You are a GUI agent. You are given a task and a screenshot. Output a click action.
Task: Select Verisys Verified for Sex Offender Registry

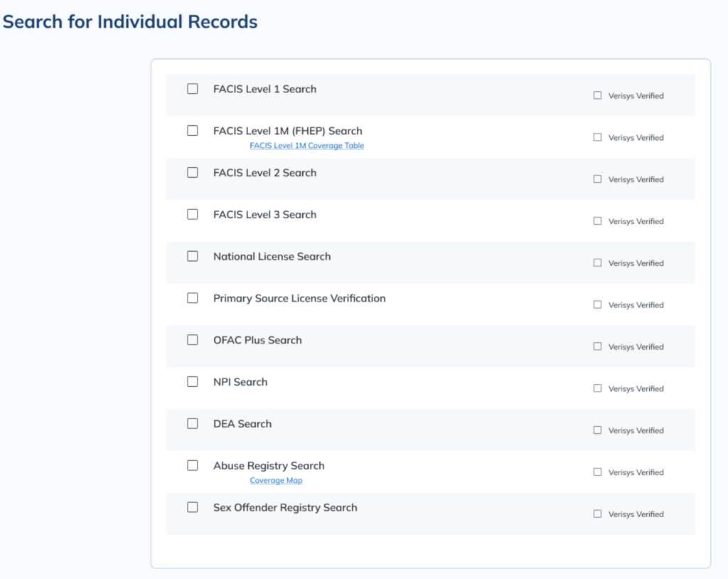(597, 514)
